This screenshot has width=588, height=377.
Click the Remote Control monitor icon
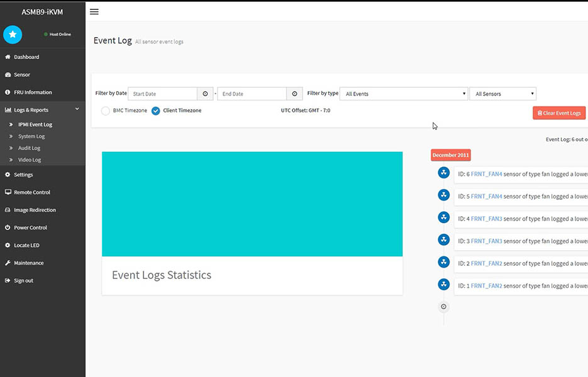pyautogui.click(x=8, y=192)
